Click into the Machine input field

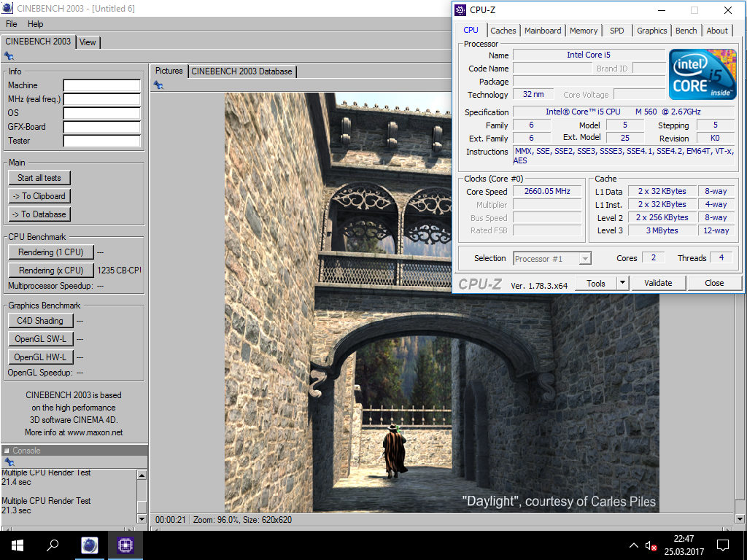click(102, 85)
